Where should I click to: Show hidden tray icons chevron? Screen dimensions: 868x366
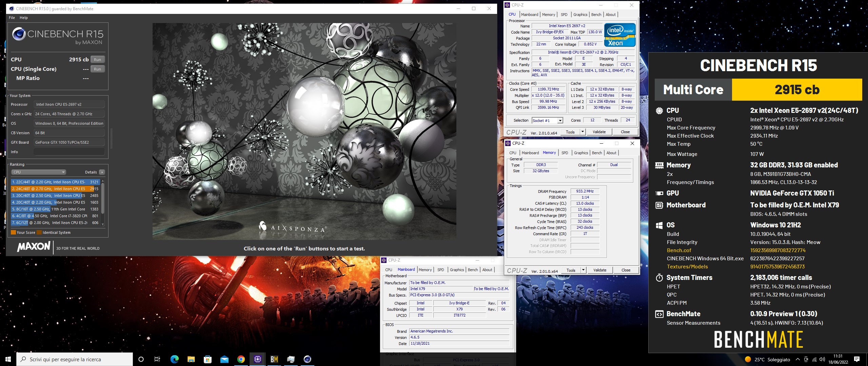point(798,360)
